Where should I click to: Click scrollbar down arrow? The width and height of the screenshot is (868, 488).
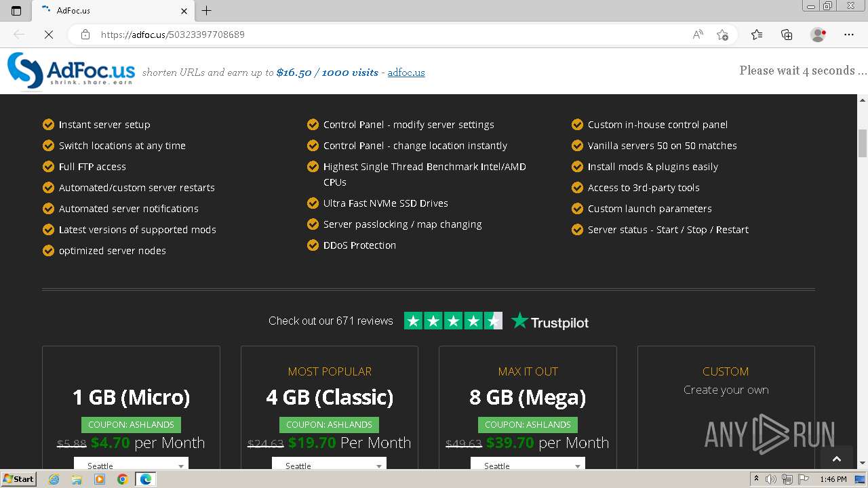pyautogui.click(x=863, y=464)
